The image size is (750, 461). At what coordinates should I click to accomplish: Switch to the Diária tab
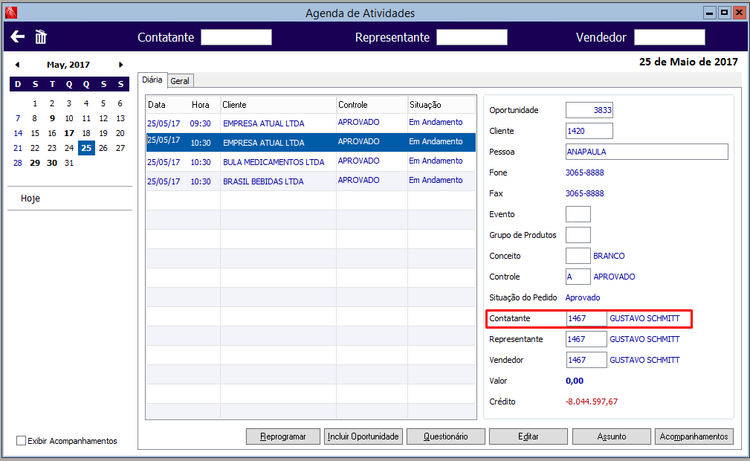point(152,80)
